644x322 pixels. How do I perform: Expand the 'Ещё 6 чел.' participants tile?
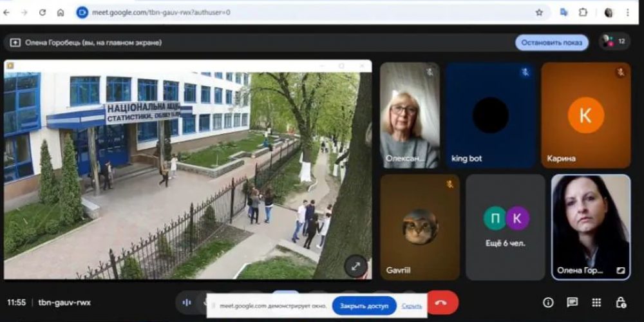tap(506, 227)
